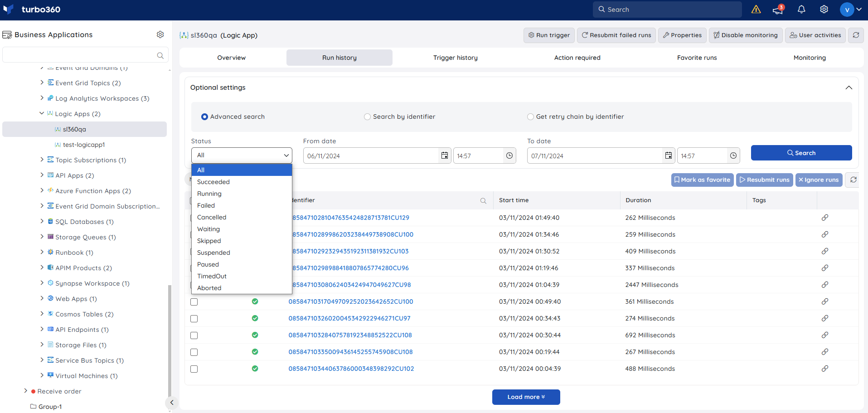The height and width of the screenshot is (413, 868).
Task: Open the Properties button
Action: pyautogui.click(x=682, y=35)
